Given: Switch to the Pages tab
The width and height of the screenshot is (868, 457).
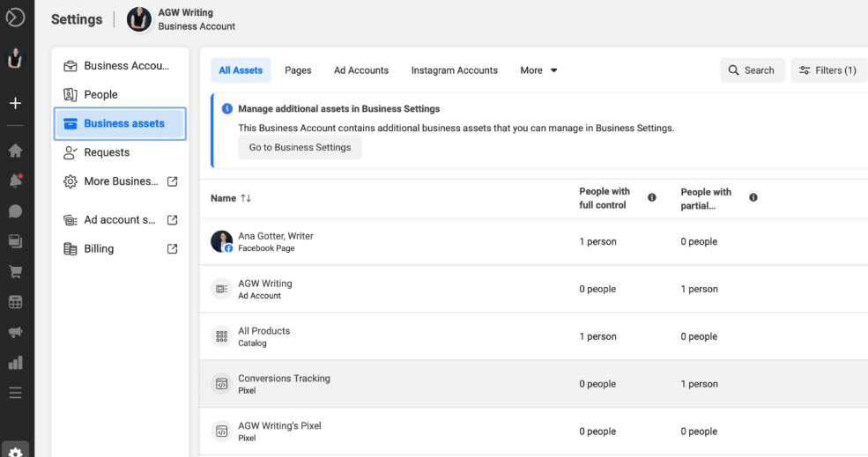Looking at the screenshot, I should pyautogui.click(x=298, y=70).
